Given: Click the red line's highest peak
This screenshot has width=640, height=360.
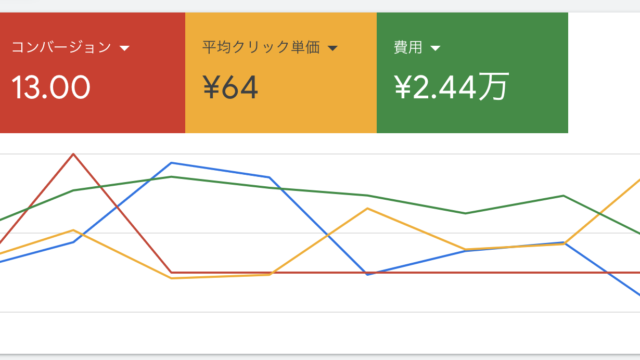Looking at the screenshot, I should (x=73, y=154).
